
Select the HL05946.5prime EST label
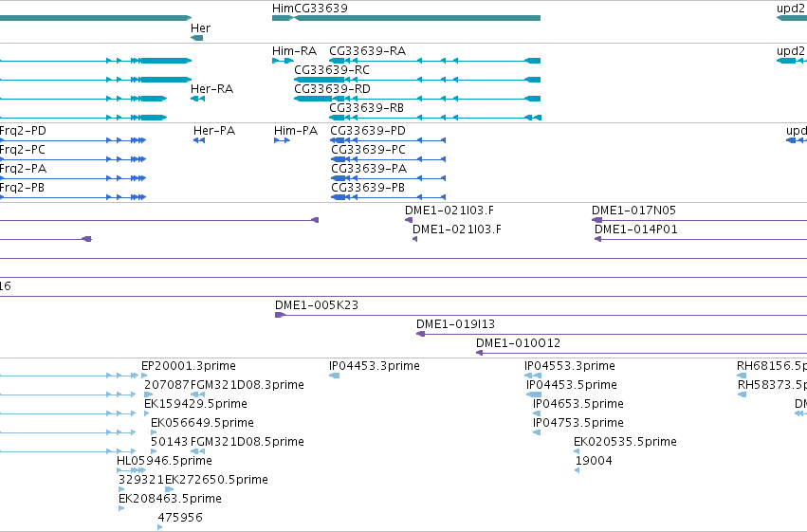[x=164, y=461]
